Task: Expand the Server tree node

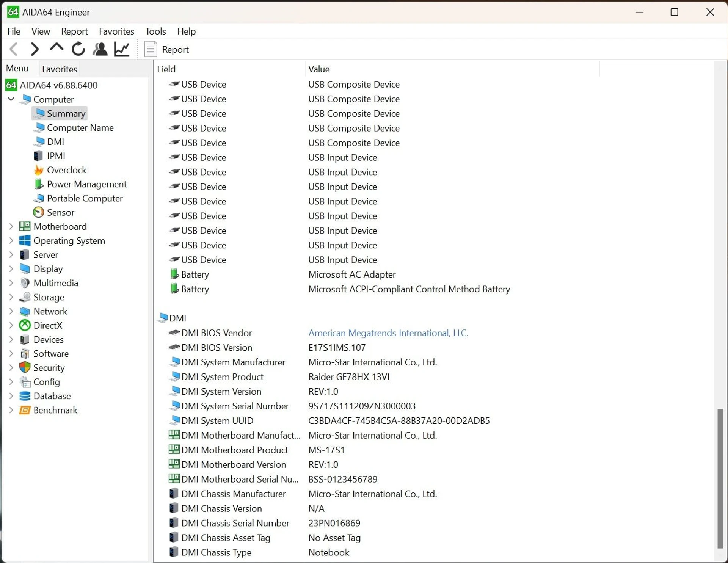Action: click(x=11, y=254)
